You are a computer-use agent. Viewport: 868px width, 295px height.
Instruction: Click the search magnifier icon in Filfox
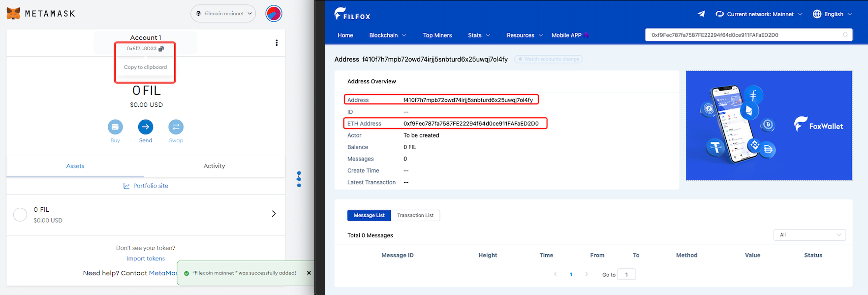coord(845,35)
